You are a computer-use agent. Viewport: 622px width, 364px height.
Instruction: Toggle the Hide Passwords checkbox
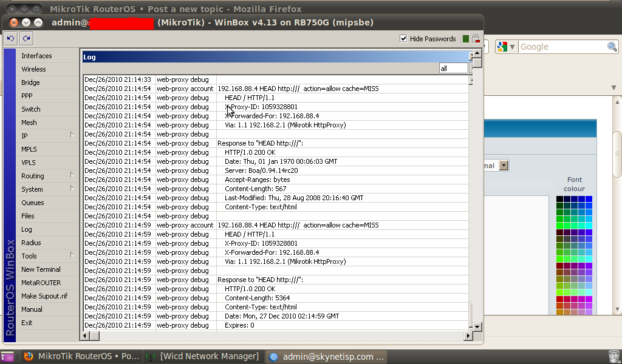[x=403, y=38]
